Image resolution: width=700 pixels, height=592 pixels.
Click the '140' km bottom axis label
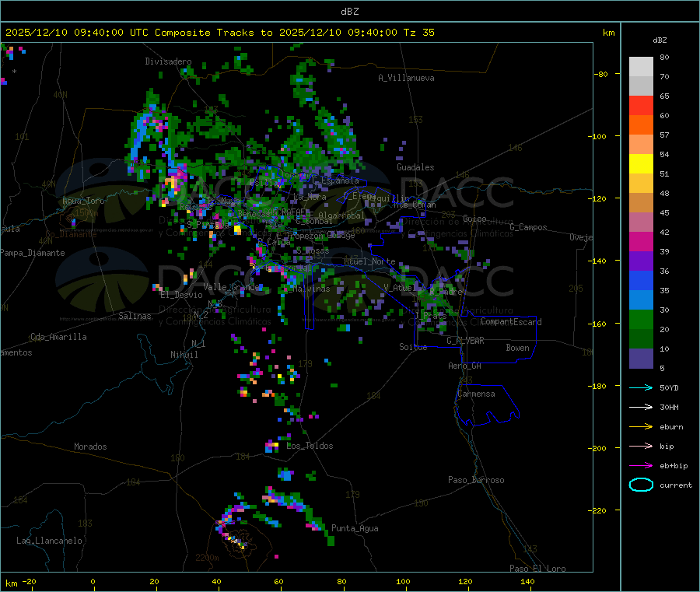coord(527,581)
